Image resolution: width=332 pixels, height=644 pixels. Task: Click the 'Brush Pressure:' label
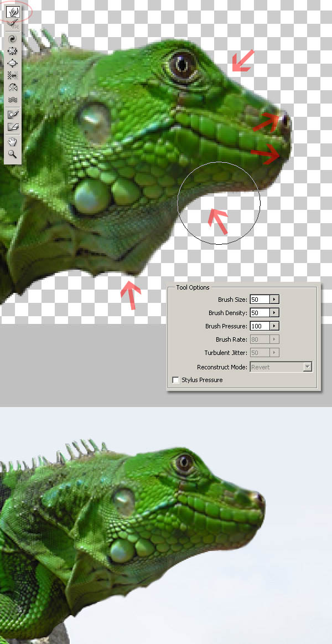tap(226, 326)
